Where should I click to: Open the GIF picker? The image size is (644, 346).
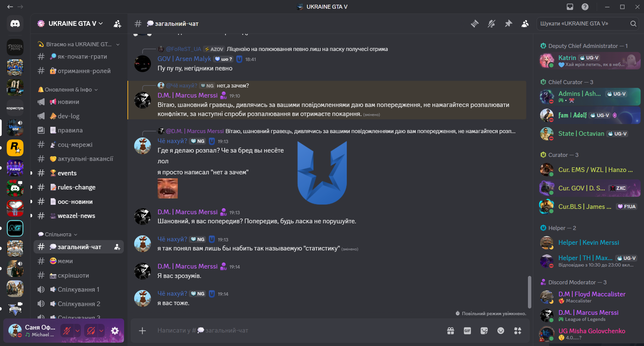(467, 331)
